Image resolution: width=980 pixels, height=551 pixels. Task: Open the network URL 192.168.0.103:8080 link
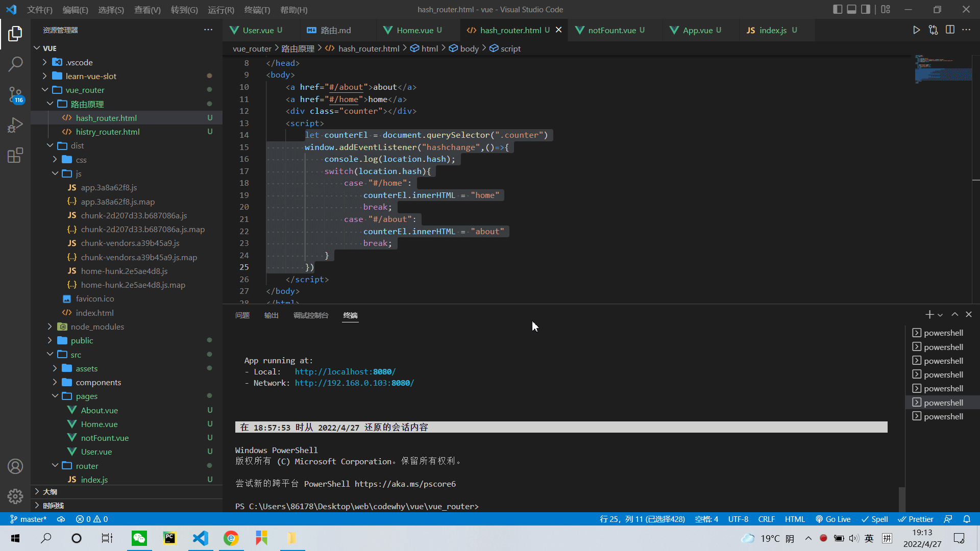tap(354, 383)
